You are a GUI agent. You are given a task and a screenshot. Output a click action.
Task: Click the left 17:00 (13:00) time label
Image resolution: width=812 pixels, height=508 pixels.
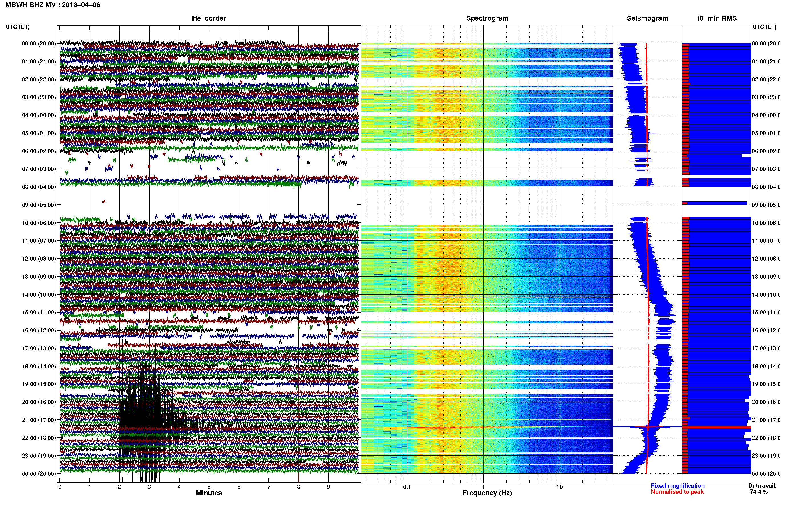(39, 348)
